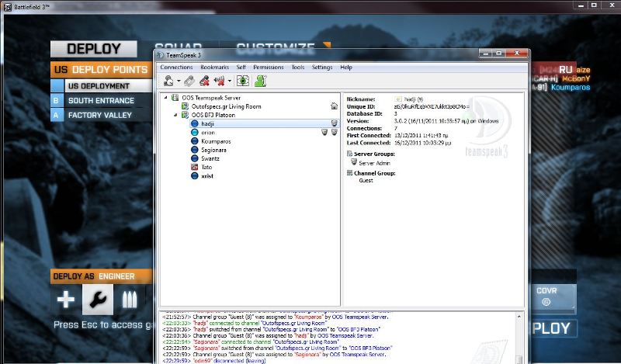This screenshot has height=364, width=621.
Task: Click the CUSTOMIZE tab in Battlefield 3
Action: (x=276, y=48)
